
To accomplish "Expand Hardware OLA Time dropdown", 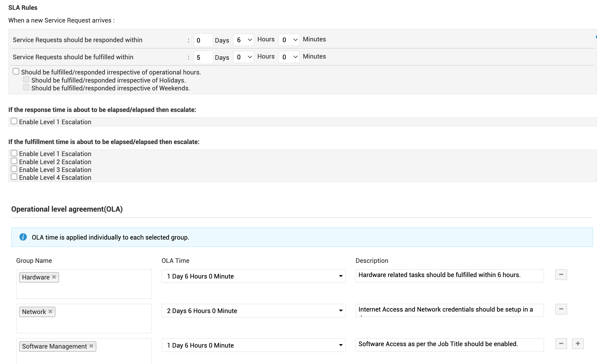I will pyautogui.click(x=253, y=276).
